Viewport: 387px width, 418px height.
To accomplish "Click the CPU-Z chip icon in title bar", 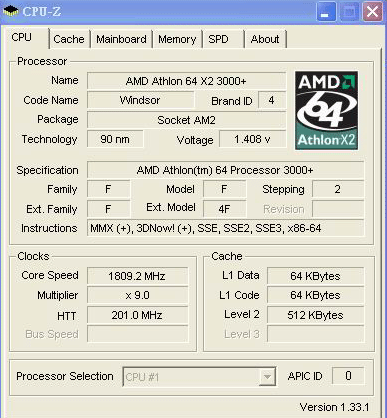I will click(10, 11).
